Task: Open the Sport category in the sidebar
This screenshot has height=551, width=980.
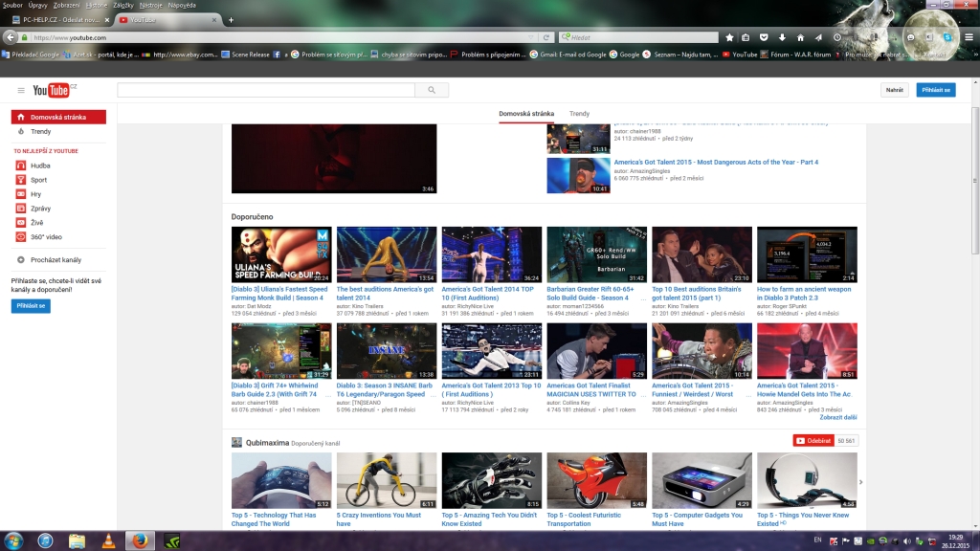Action: [x=38, y=180]
